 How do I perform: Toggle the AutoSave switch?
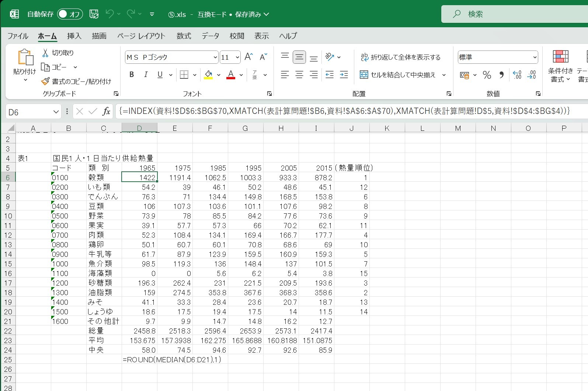coord(70,14)
